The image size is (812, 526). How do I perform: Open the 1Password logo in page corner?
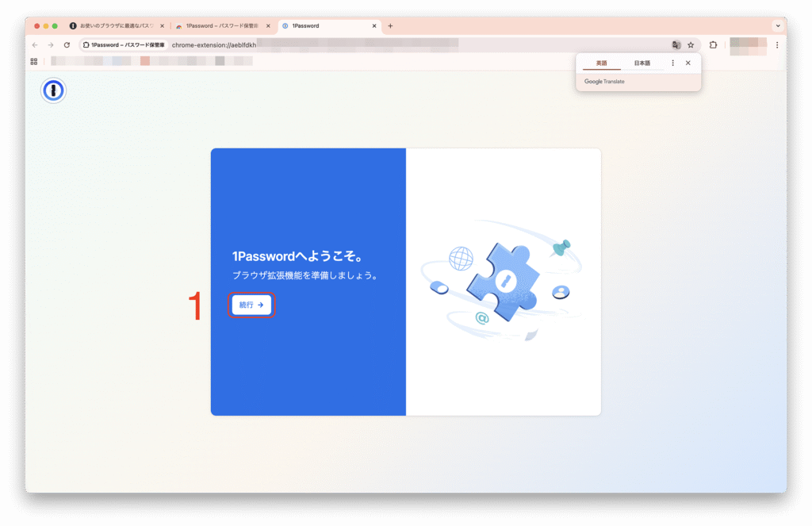coord(53,90)
